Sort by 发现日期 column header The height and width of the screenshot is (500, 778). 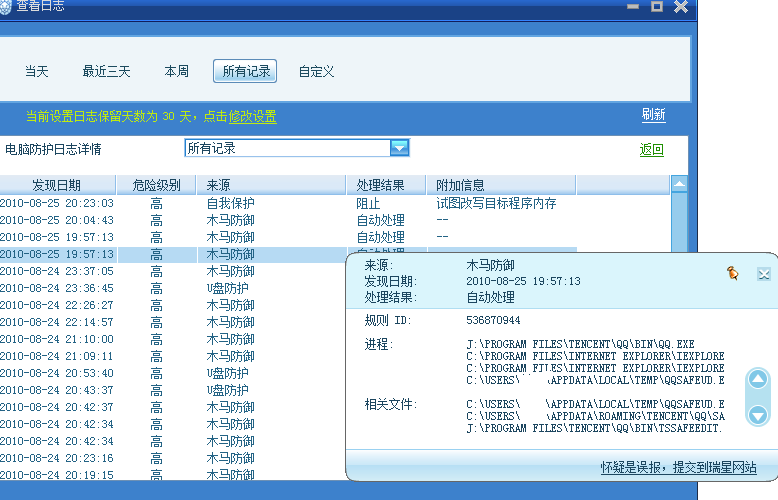click(57, 185)
